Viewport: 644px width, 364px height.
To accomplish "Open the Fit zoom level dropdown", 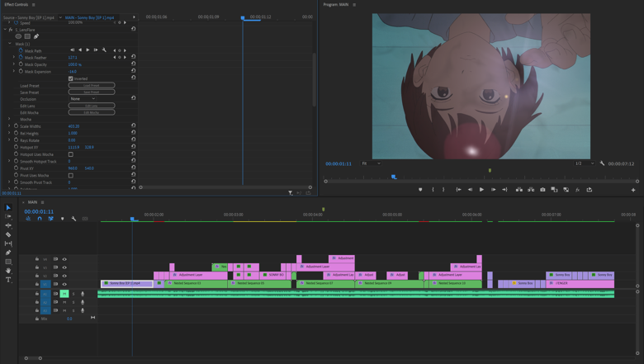I will [371, 163].
